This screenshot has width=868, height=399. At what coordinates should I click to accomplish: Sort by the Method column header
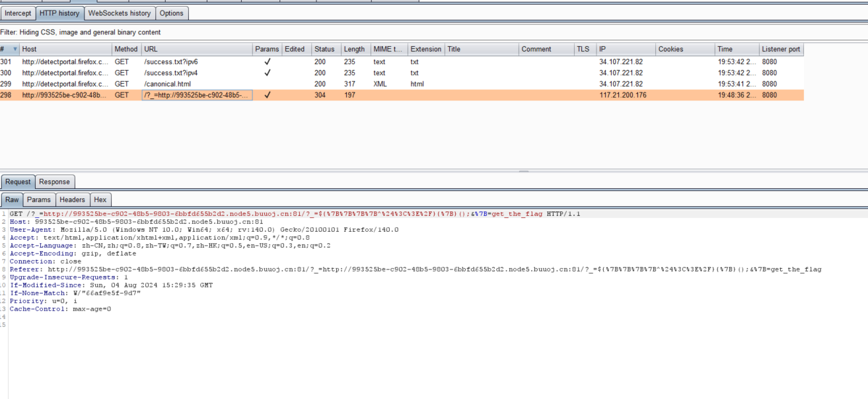point(126,49)
